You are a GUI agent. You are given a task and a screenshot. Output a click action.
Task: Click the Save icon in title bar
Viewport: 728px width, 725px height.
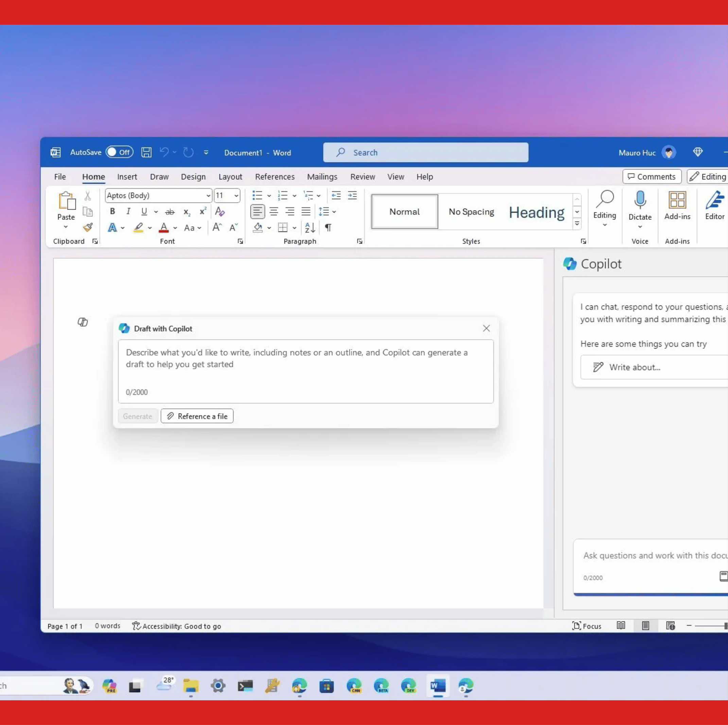146,153
